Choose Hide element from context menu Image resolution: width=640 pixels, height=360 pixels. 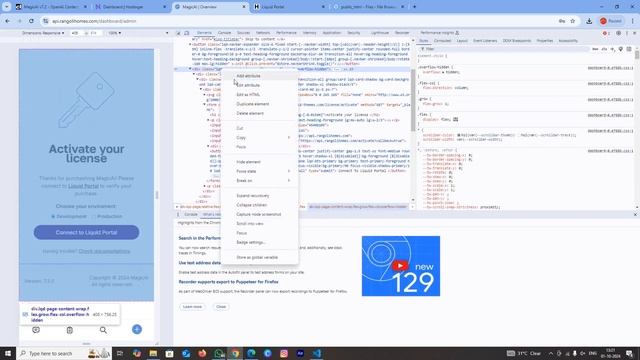click(x=260, y=162)
